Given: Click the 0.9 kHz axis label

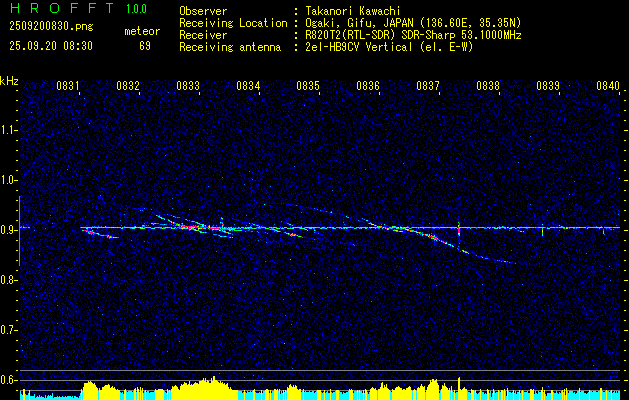Looking at the screenshot, I should pyautogui.click(x=8, y=230).
